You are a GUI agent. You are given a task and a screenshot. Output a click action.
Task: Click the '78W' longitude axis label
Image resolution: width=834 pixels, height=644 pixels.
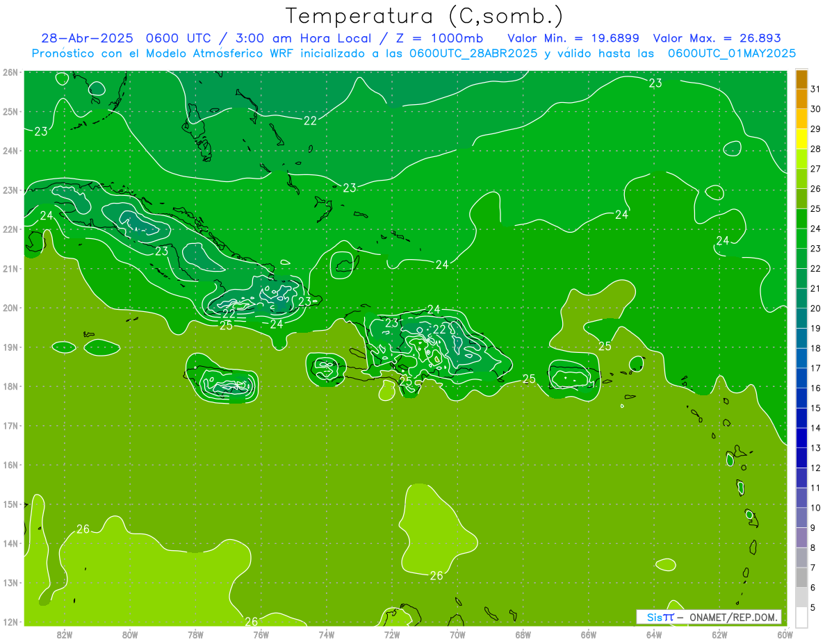(x=195, y=634)
